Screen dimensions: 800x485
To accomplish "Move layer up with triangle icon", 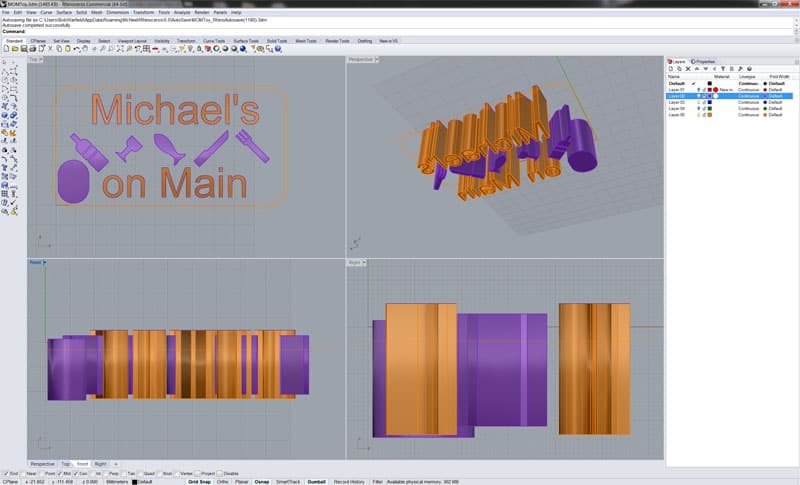I will (697, 69).
